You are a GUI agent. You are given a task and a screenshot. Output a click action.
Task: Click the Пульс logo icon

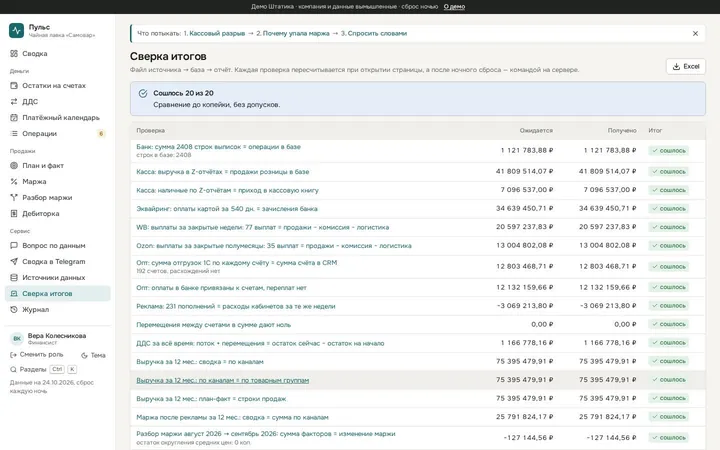[x=17, y=30]
